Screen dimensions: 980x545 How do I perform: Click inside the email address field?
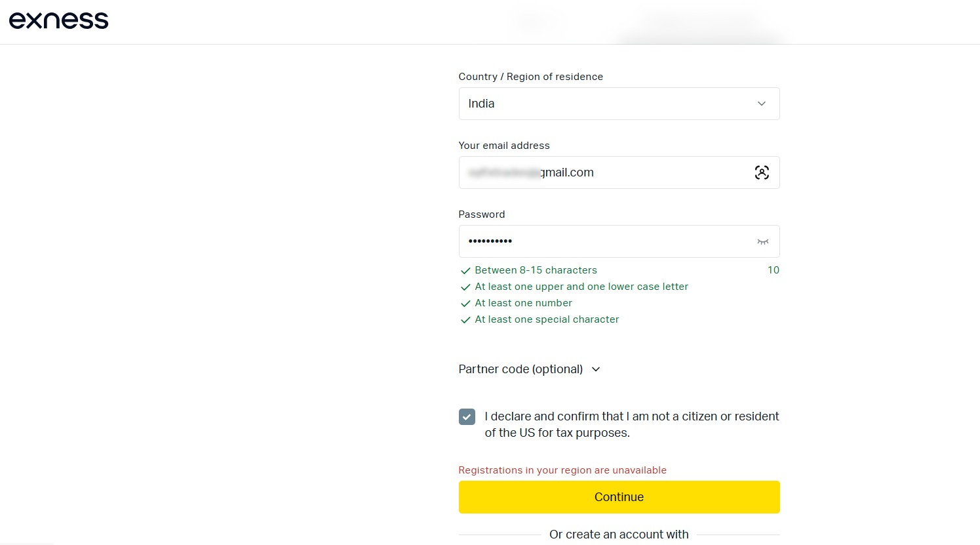tap(619, 172)
